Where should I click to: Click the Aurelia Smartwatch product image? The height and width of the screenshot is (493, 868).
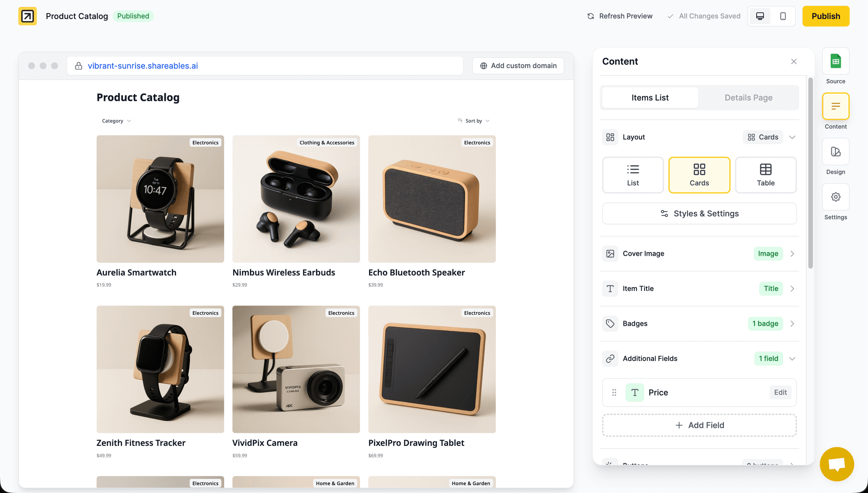(160, 199)
